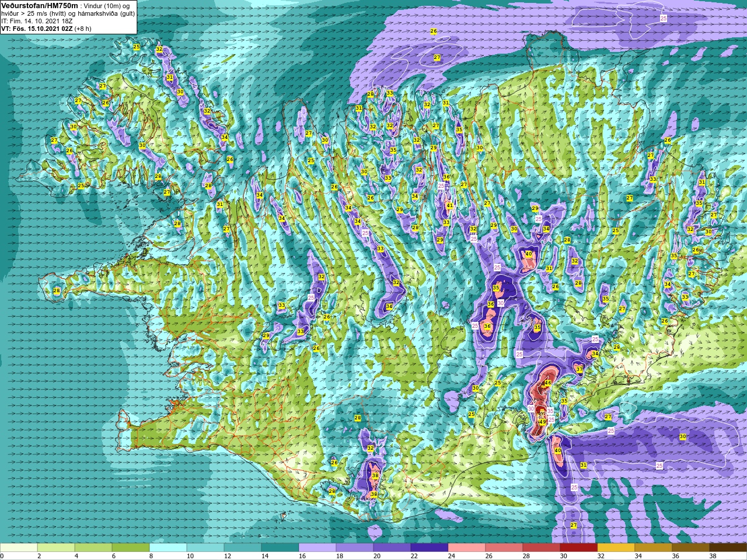Select the 28–30 m/s red legend swatch
Screen dimensions: 747x560
[x=542, y=547]
